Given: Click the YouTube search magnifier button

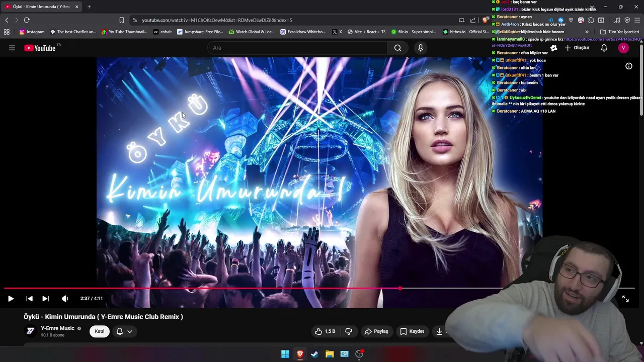Looking at the screenshot, I should pyautogui.click(x=397, y=48).
